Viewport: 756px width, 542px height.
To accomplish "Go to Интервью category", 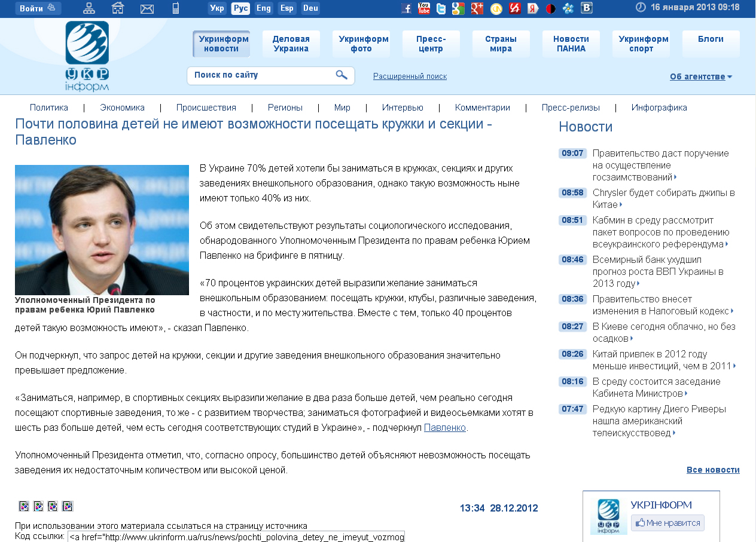I will [403, 108].
